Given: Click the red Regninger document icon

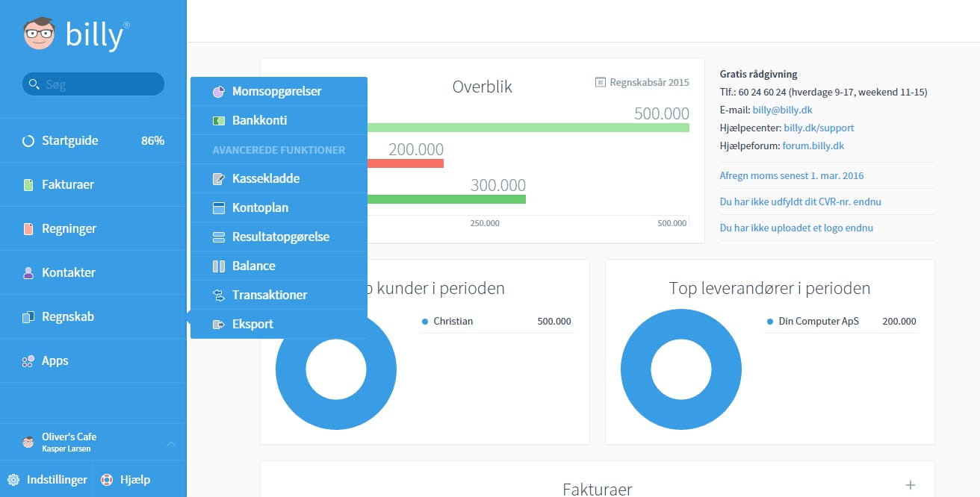Looking at the screenshot, I should [x=28, y=229].
